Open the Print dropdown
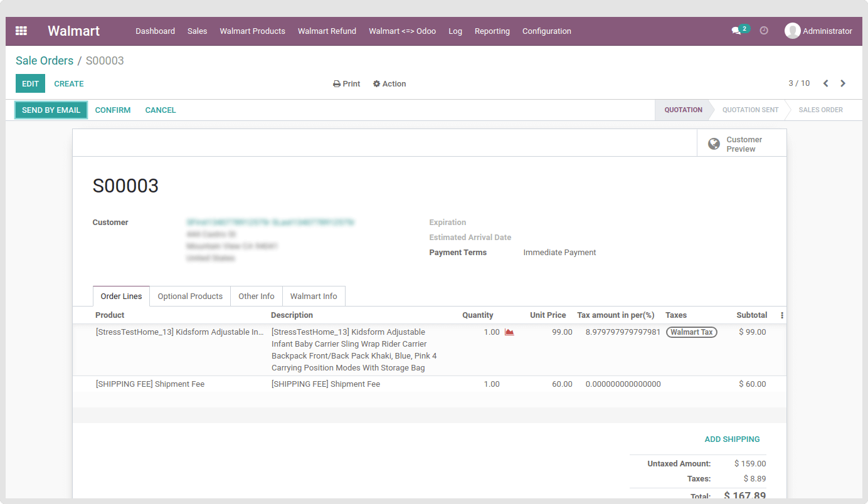 coord(347,84)
